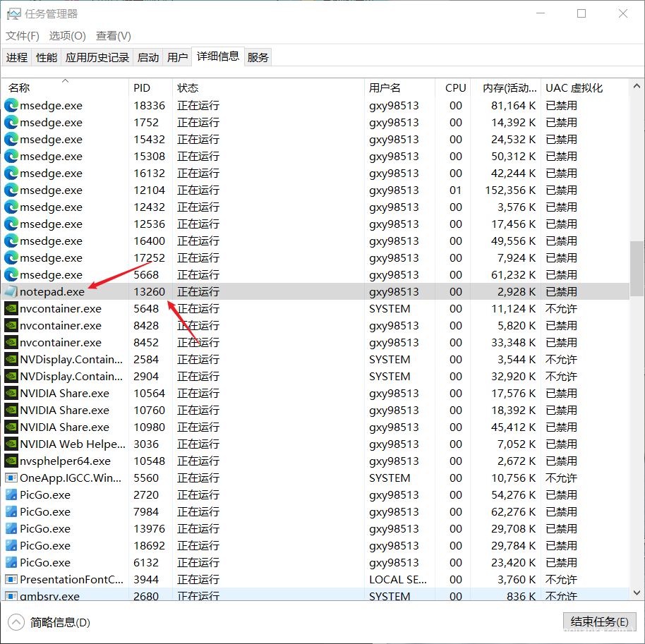Click the 正在运行 status of notepad.exe
The height and width of the screenshot is (644, 645).
pos(198,291)
